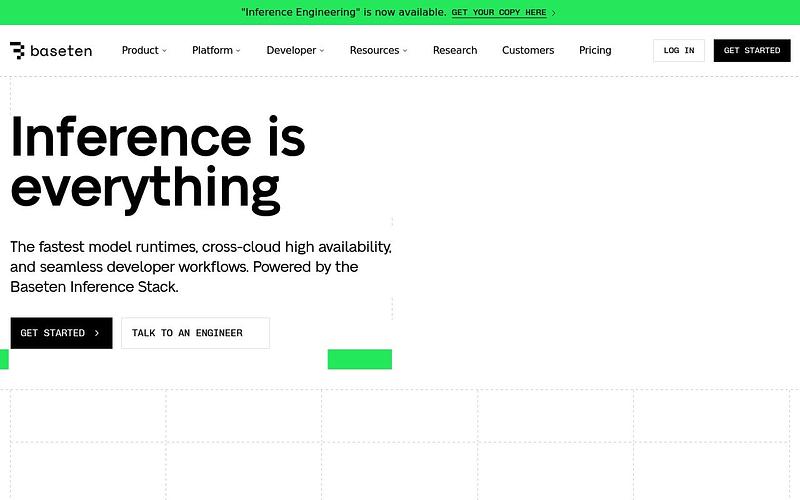Viewport: 800px width, 500px height.
Task: Expand the Developer dropdown chevron
Action: pos(321,51)
